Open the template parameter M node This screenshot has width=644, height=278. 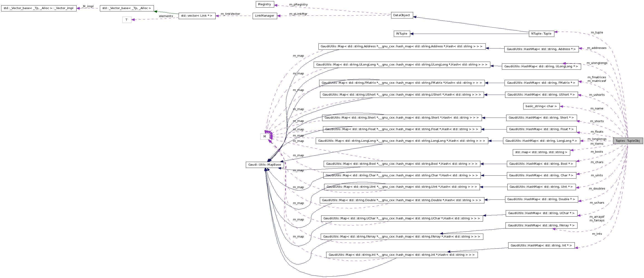pos(264,136)
